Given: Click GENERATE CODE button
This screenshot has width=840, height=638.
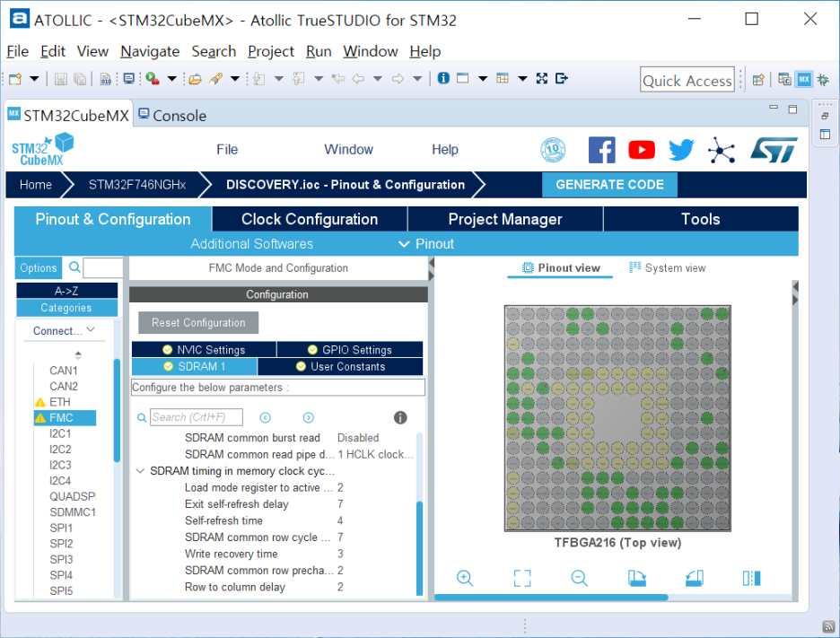Looking at the screenshot, I should coord(609,185).
